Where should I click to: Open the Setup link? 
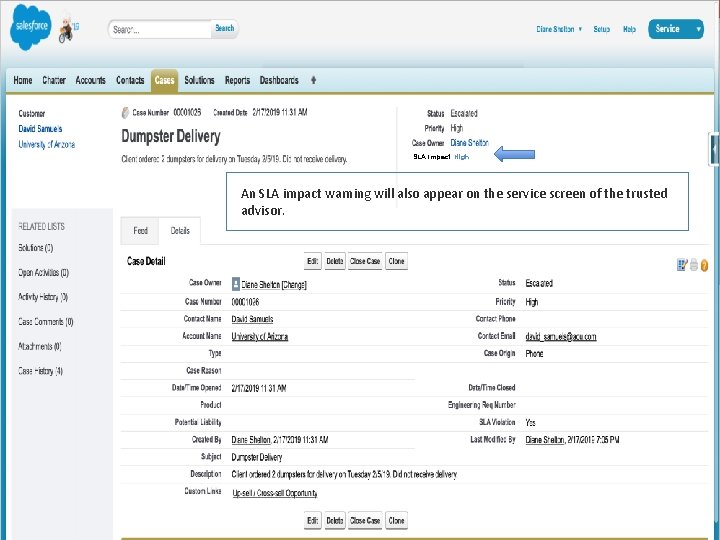coord(602,29)
